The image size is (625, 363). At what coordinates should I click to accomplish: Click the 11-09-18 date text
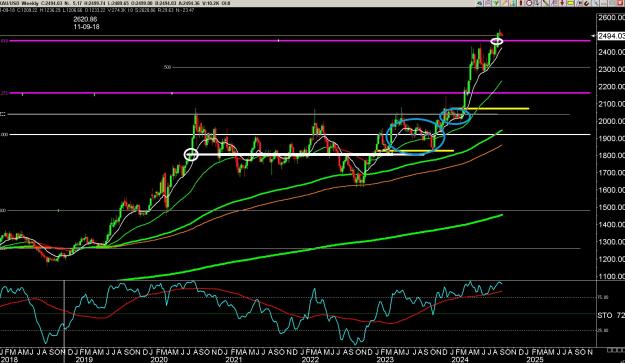(86, 27)
